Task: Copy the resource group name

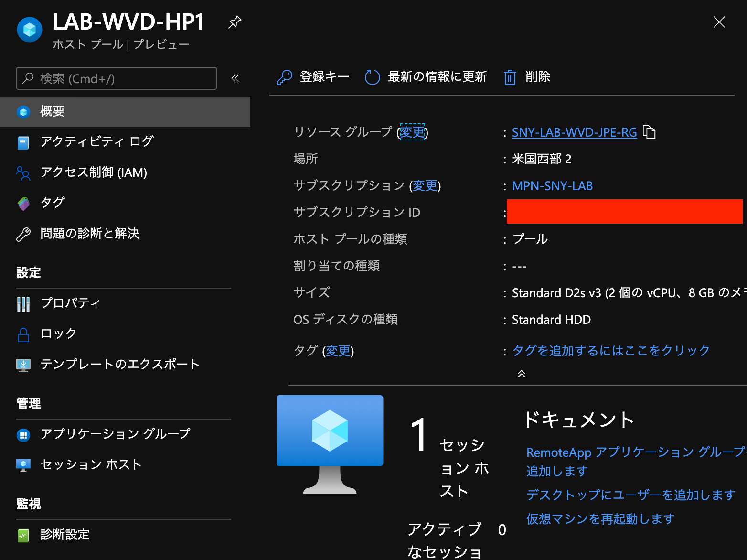Action: coord(650,132)
